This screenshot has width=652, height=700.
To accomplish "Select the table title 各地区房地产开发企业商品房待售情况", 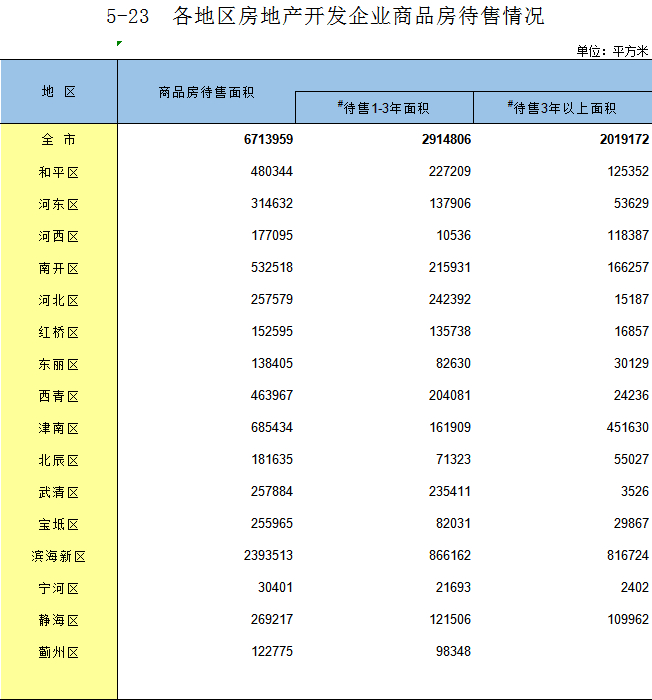I will tap(359, 17).
